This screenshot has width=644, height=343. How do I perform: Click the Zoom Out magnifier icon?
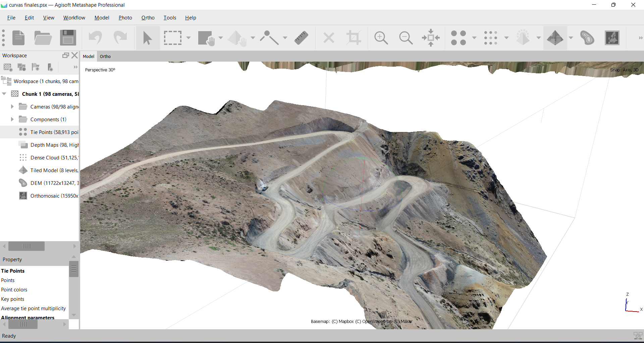point(406,38)
